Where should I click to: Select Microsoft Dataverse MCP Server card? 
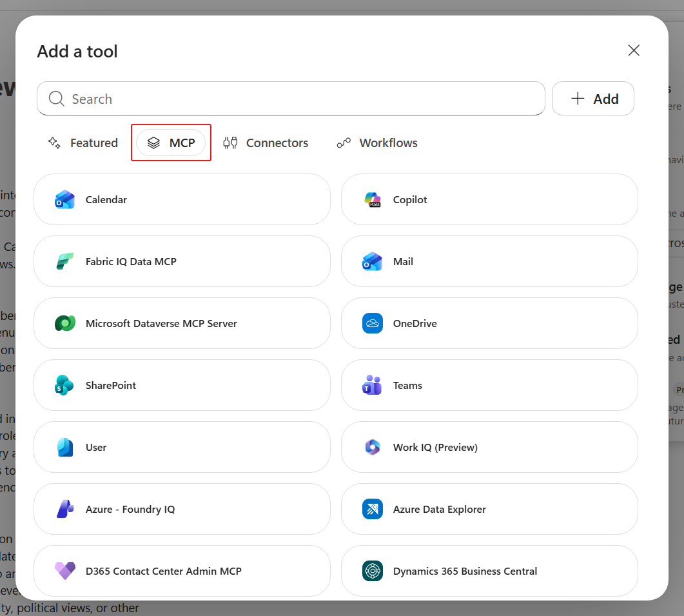point(182,324)
